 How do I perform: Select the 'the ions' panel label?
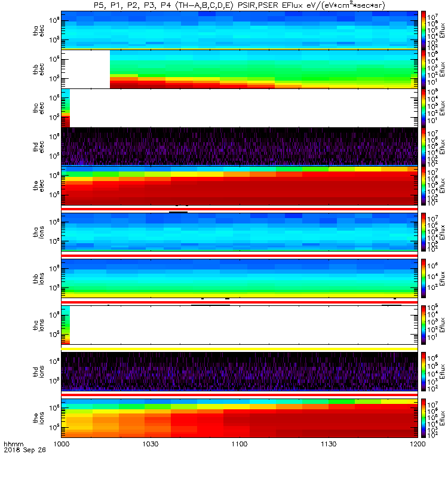point(39,418)
